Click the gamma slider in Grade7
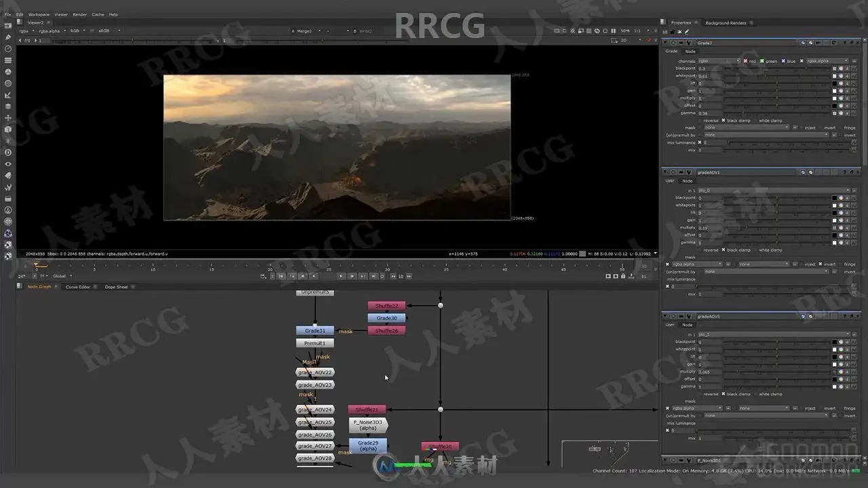The height and width of the screenshot is (488, 868). coord(778,113)
